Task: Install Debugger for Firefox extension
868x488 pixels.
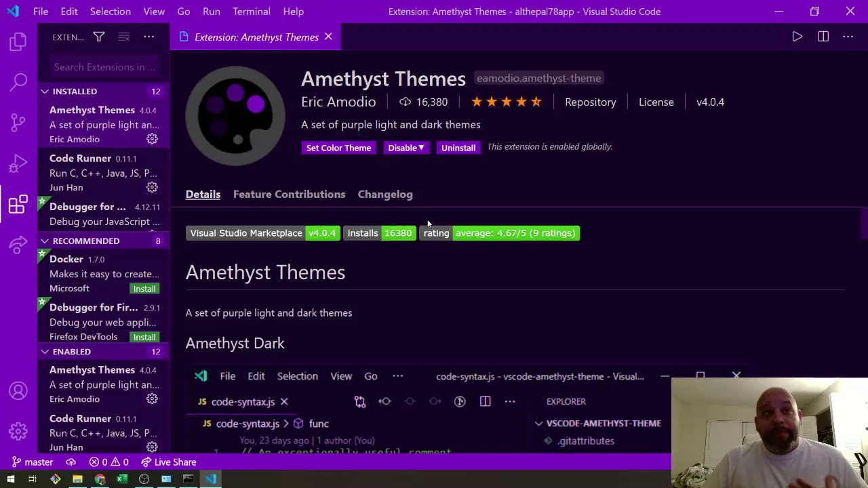Action: click(144, 337)
